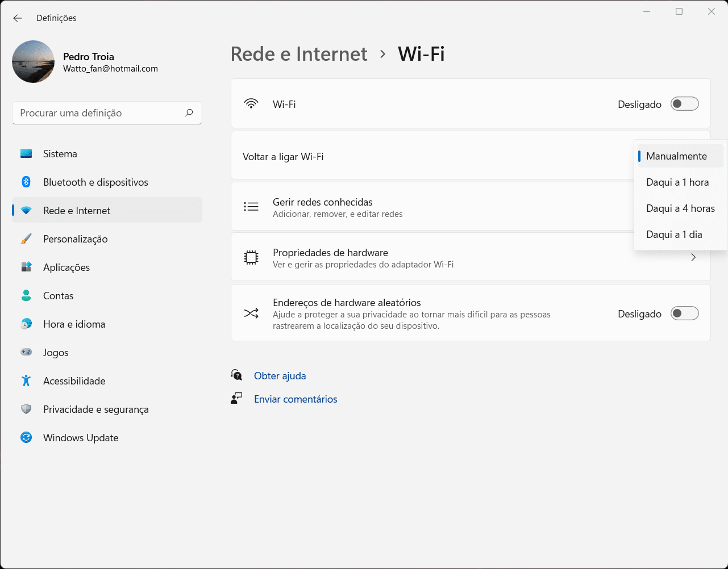Enable Endereços de hardware aleatórios toggle

click(684, 313)
